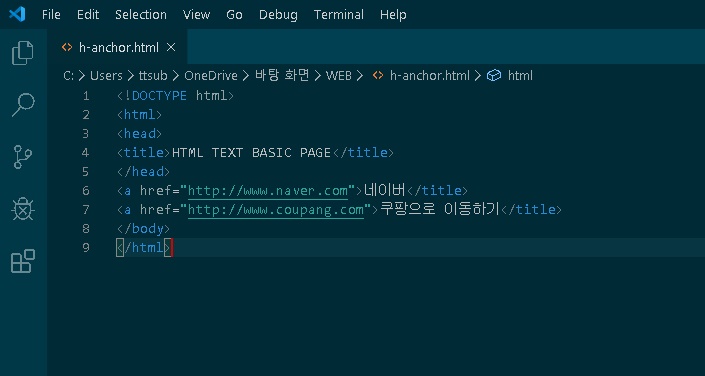Image resolution: width=705 pixels, height=376 pixels.
Task: Open the Selection menu
Action: (x=141, y=15)
